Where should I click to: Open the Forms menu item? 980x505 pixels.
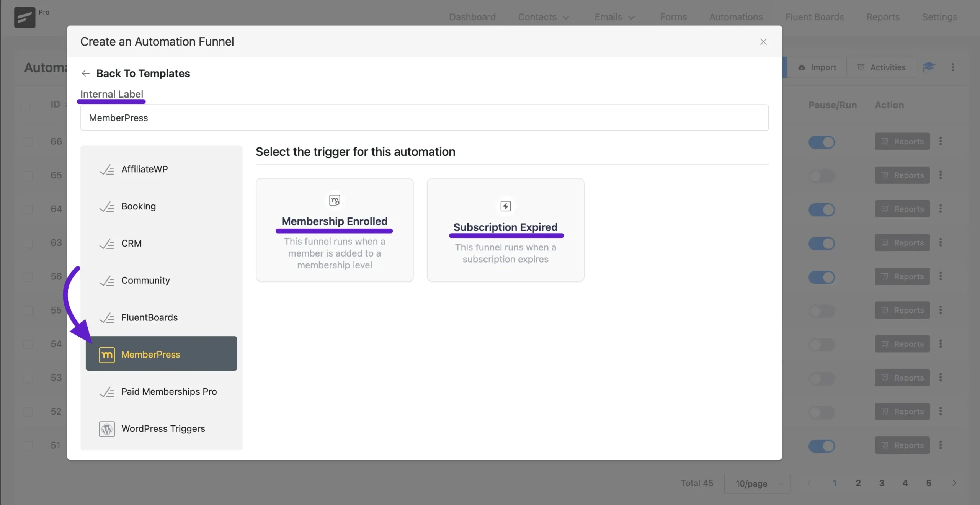tap(673, 17)
